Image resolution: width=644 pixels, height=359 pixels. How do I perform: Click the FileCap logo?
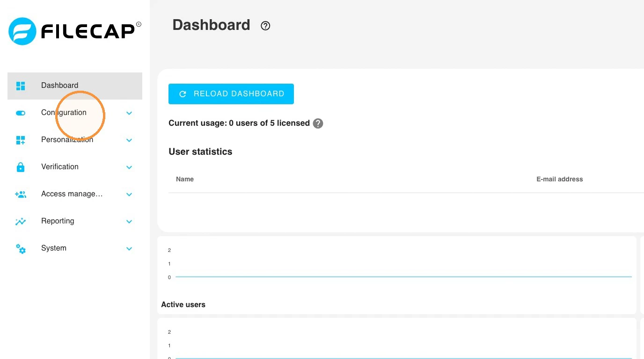(75, 31)
